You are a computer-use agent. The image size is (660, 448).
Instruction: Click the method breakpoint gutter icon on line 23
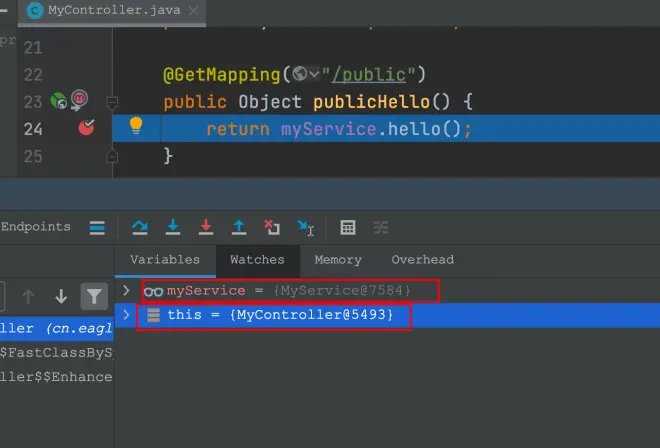tap(79, 100)
